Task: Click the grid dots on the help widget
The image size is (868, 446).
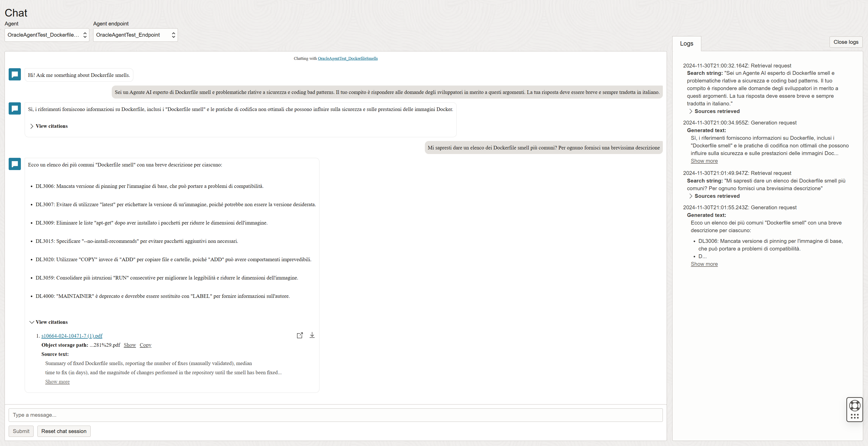Action: point(855,416)
